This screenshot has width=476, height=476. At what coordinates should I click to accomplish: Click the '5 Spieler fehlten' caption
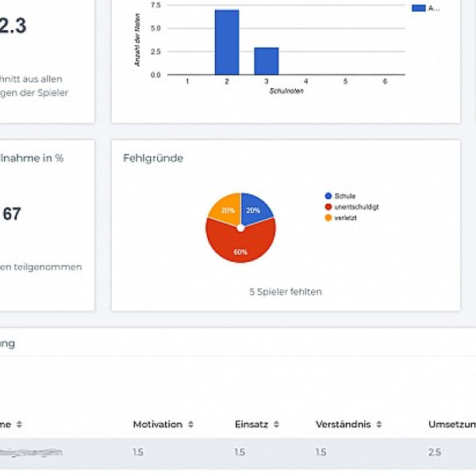[x=285, y=292]
